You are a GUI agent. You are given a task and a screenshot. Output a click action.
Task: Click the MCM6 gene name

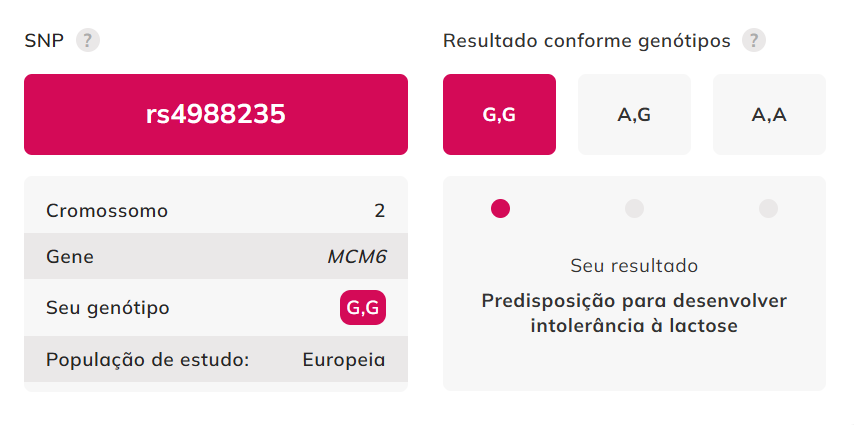coord(356,257)
